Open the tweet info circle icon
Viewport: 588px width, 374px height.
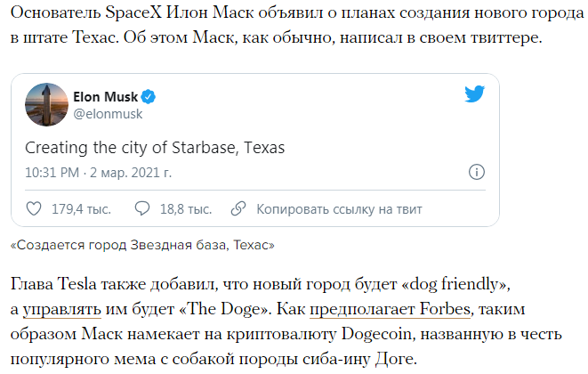point(477,172)
